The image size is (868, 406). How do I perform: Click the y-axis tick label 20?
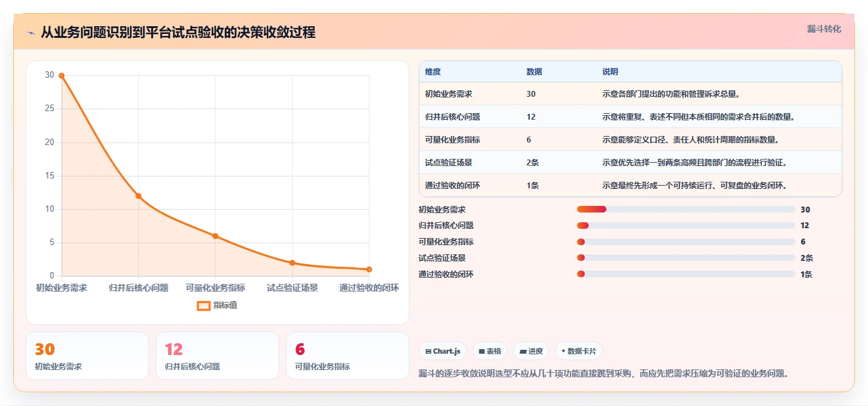click(x=50, y=142)
